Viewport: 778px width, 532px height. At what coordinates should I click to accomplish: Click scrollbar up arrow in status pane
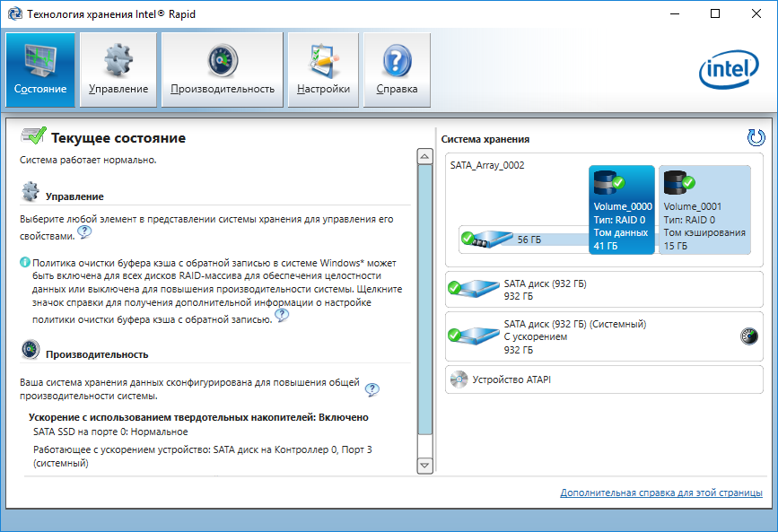424,157
